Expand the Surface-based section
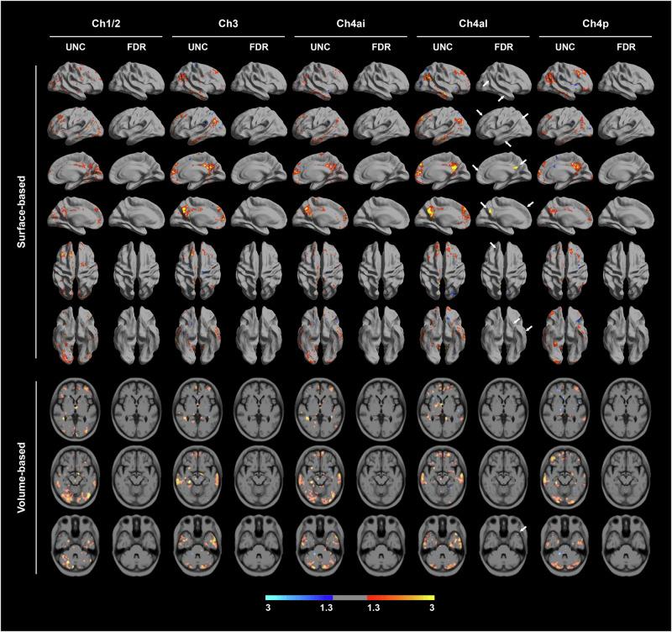 coord(21,210)
